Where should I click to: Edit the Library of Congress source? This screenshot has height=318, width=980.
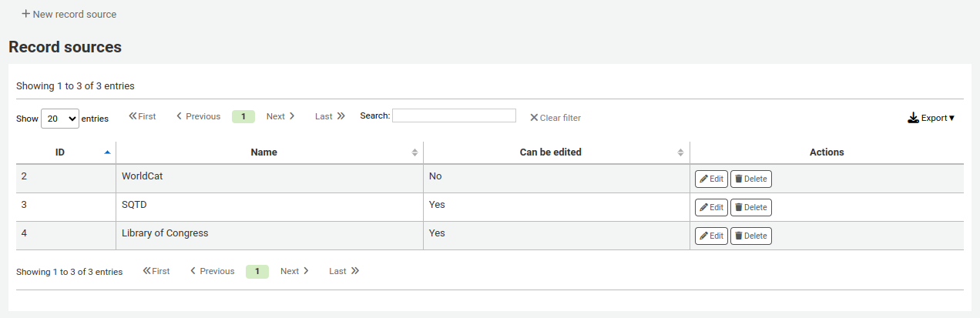(x=711, y=236)
